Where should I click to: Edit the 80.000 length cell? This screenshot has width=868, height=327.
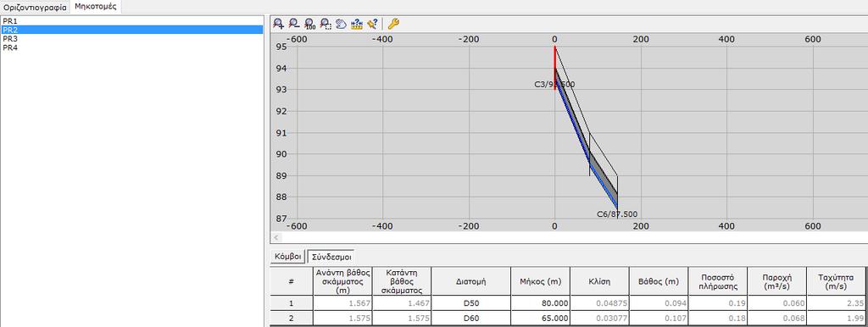[x=540, y=303]
